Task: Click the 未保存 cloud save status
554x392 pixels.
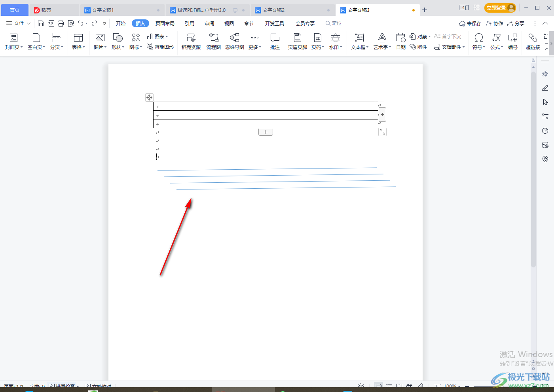Action: (x=470, y=23)
